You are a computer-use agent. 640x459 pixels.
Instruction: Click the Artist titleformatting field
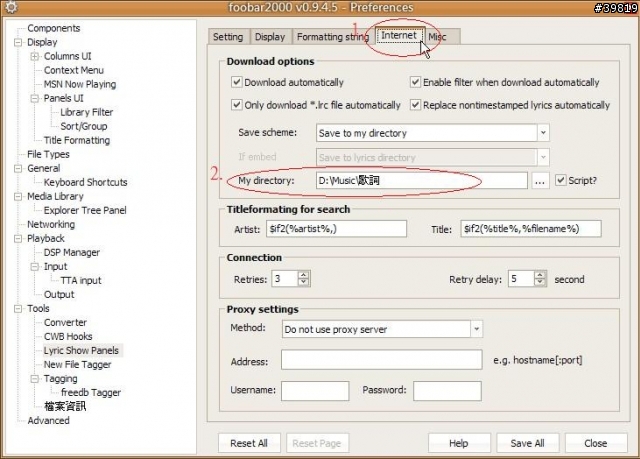(x=336, y=229)
